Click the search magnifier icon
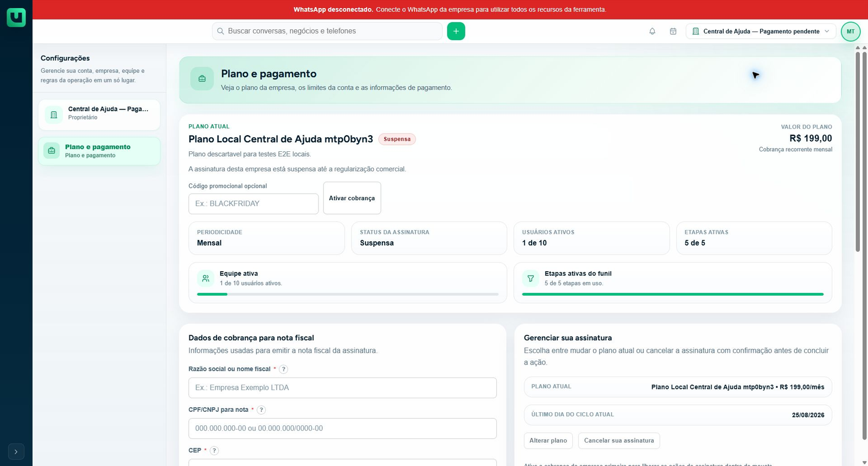Screen dimensions: 868x466 [x=220, y=31]
